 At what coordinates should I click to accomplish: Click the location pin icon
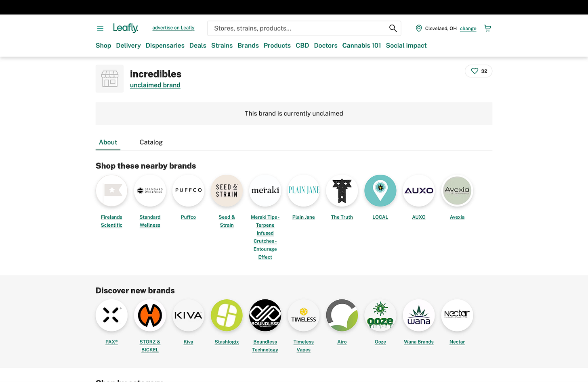[x=419, y=28]
